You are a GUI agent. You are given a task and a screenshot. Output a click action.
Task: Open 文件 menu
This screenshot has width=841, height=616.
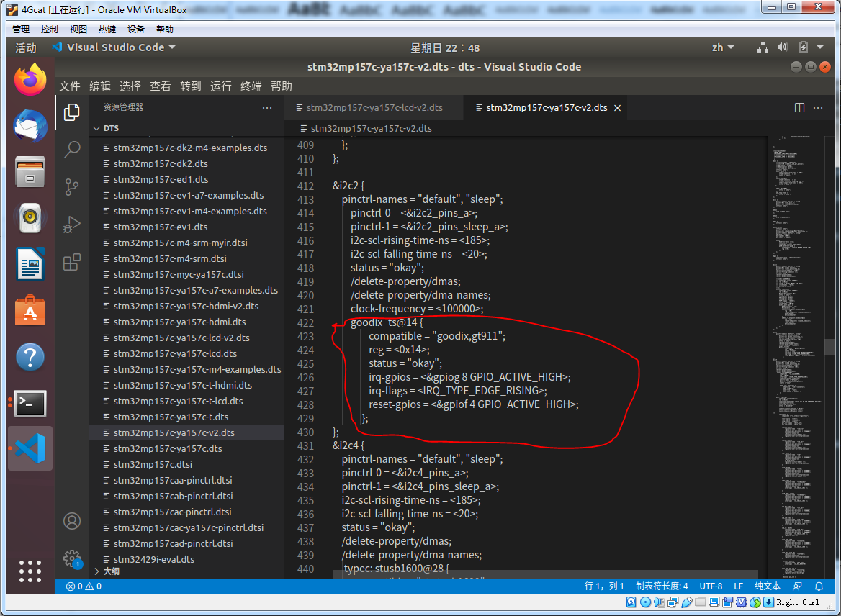tap(70, 86)
